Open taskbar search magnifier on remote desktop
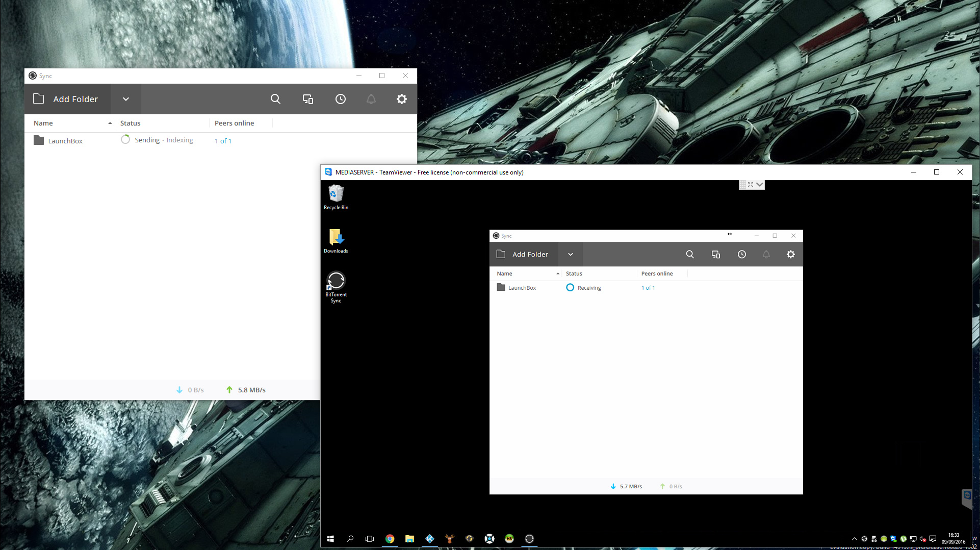The image size is (980, 550). pos(350,538)
